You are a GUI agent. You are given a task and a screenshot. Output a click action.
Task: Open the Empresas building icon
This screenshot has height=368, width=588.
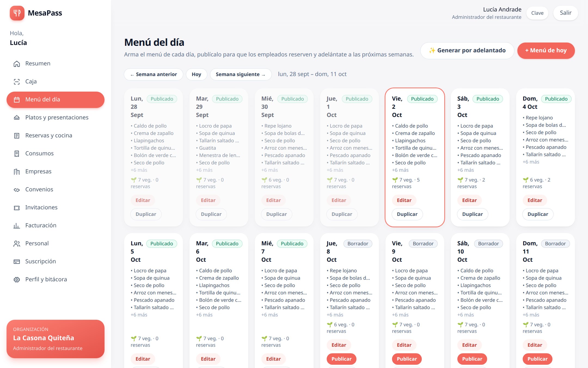pyautogui.click(x=17, y=171)
